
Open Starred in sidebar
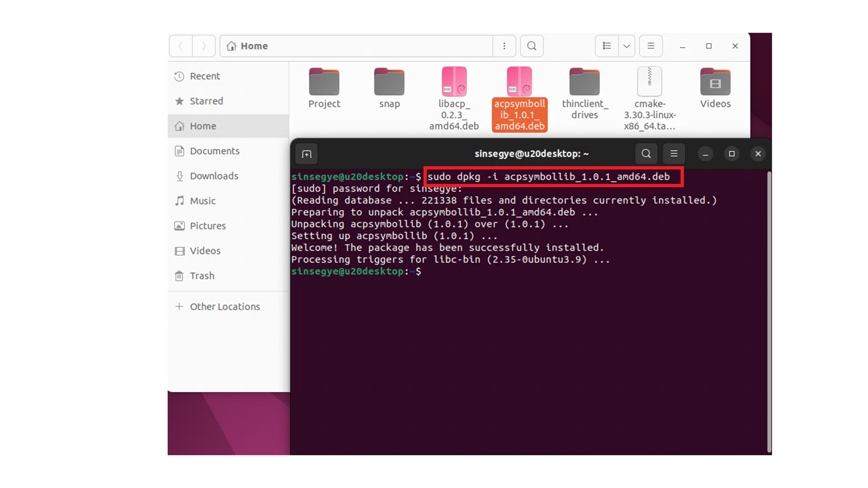pyautogui.click(x=206, y=101)
